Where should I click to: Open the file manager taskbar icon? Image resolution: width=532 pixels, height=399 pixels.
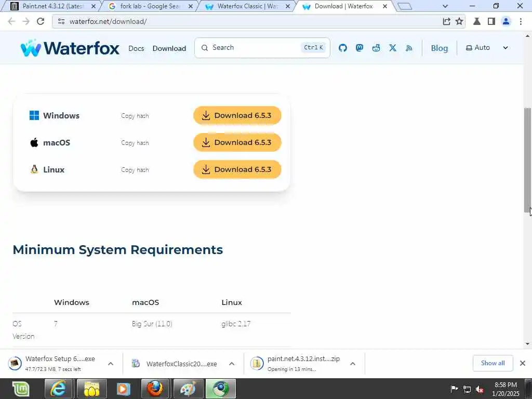click(91, 389)
